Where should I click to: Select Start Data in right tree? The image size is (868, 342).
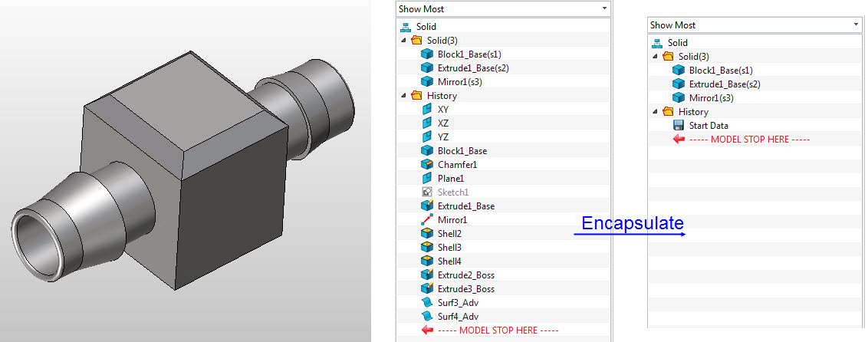point(709,126)
